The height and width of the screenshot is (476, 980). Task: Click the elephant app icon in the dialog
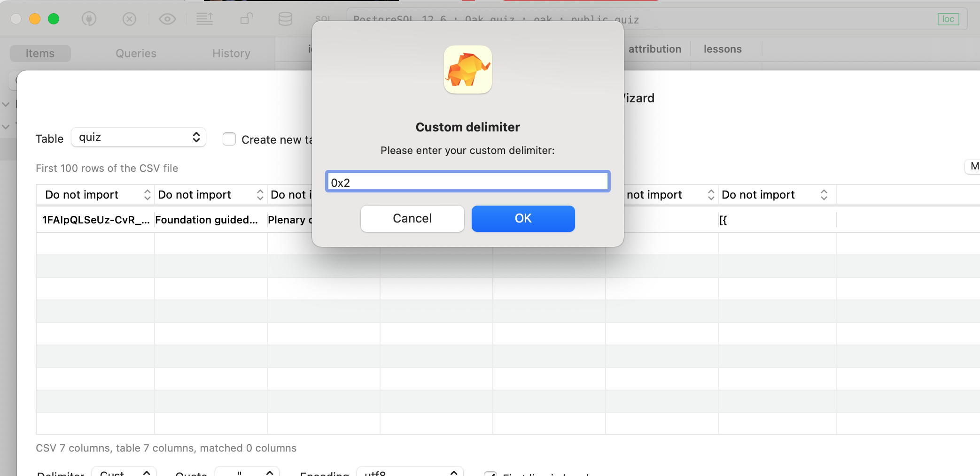pos(467,69)
